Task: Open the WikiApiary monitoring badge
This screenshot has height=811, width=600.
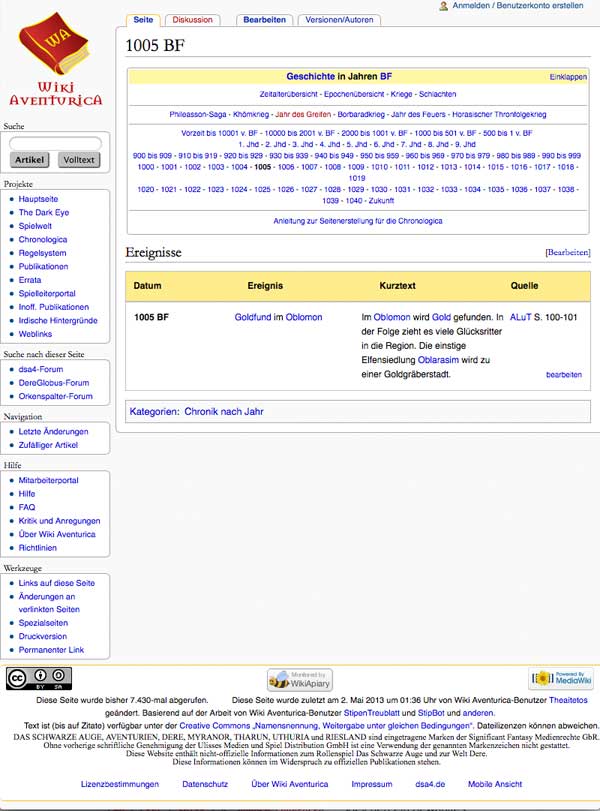Action: pyautogui.click(x=300, y=679)
